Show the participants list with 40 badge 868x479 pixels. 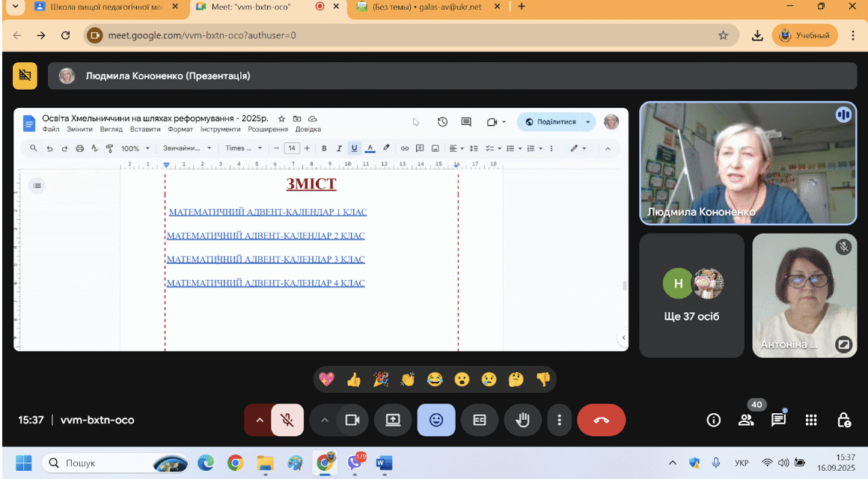[x=746, y=421]
